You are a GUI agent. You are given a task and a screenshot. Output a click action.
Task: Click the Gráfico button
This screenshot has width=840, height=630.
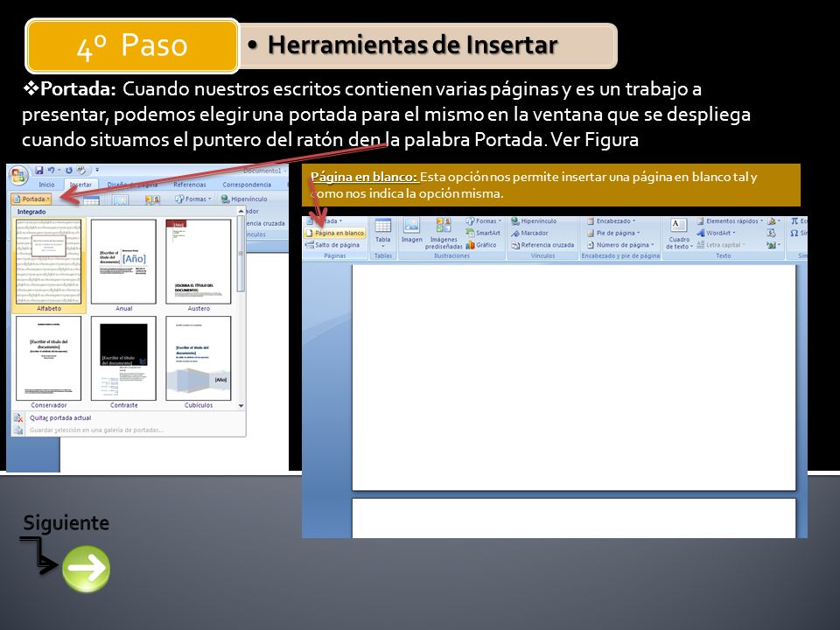481,245
